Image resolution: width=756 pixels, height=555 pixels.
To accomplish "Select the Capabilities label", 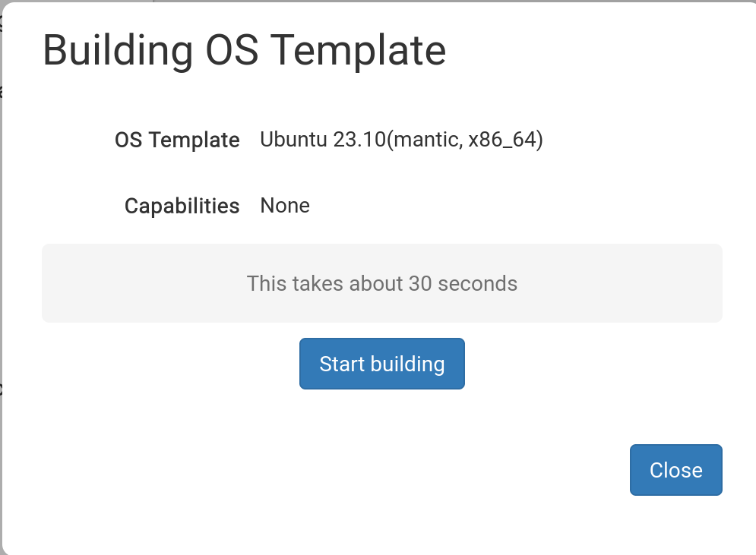I will pyautogui.click(x=182, y=205).
